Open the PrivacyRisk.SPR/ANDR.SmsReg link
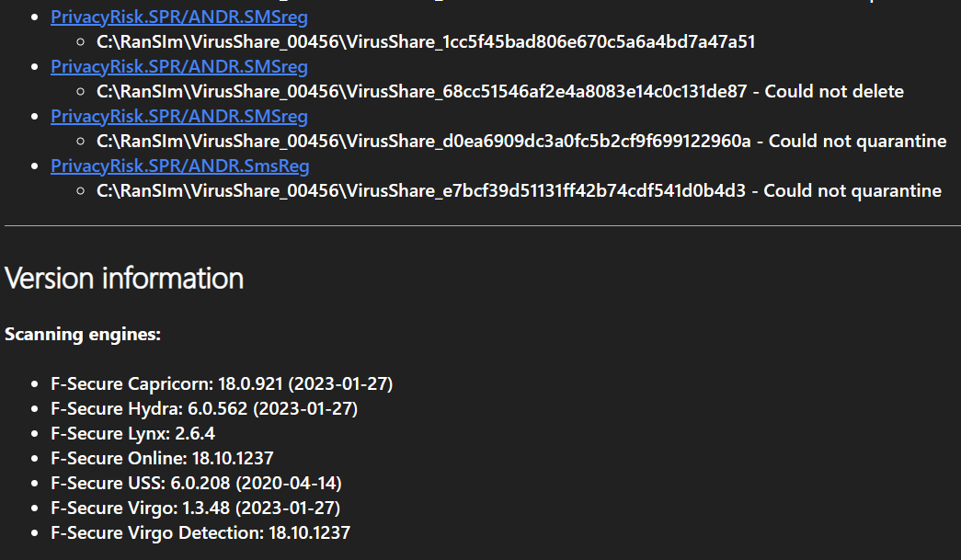Image resolution: width=961 pixels, height=560 pixels. (179, 166)
